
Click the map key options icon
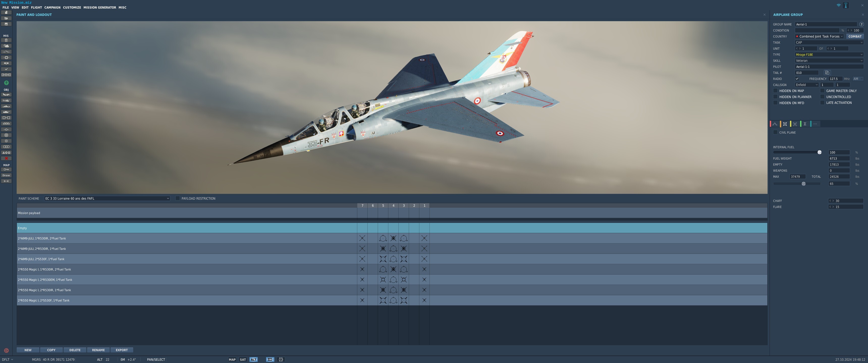[6, 169]
